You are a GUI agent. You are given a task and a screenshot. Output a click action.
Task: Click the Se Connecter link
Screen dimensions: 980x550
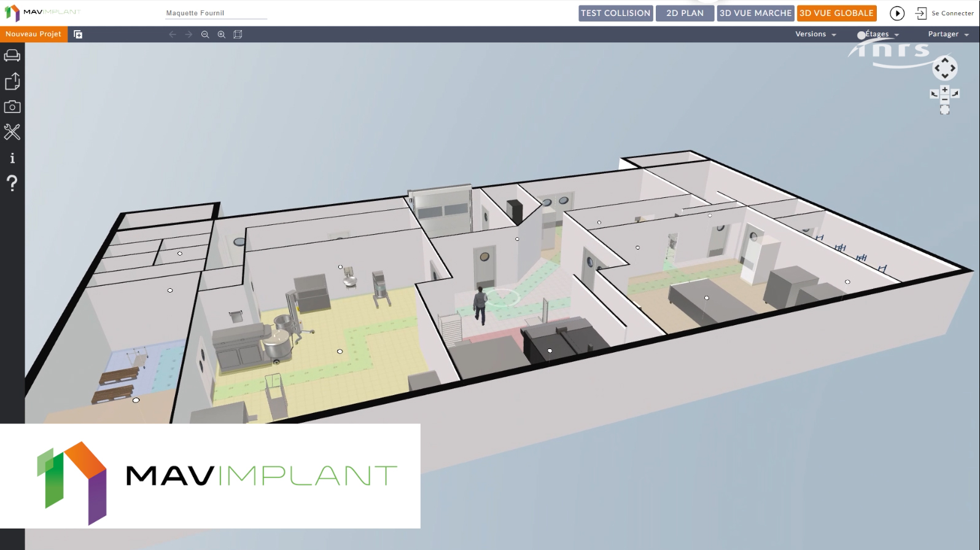click(952, 13)
